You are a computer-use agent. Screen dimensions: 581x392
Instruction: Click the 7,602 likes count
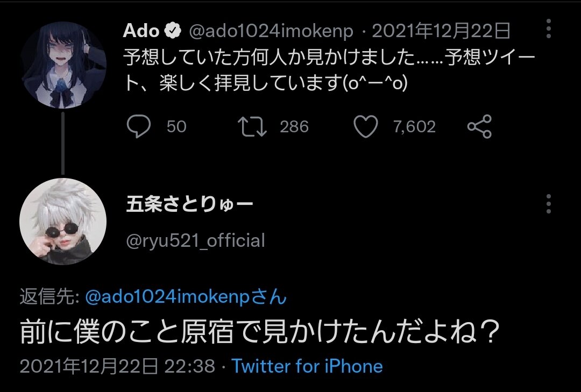click(414, 127)
